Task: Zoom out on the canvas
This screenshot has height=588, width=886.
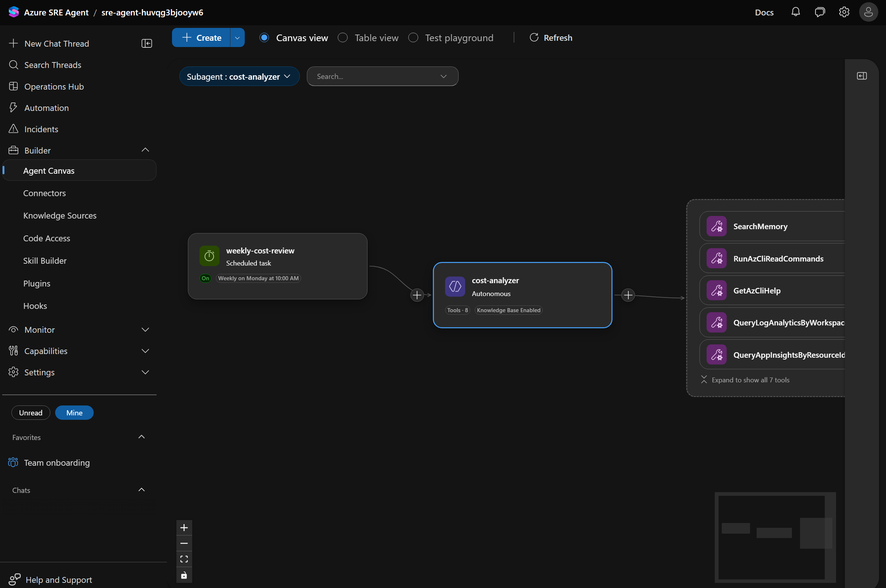Action: (184, 543)
